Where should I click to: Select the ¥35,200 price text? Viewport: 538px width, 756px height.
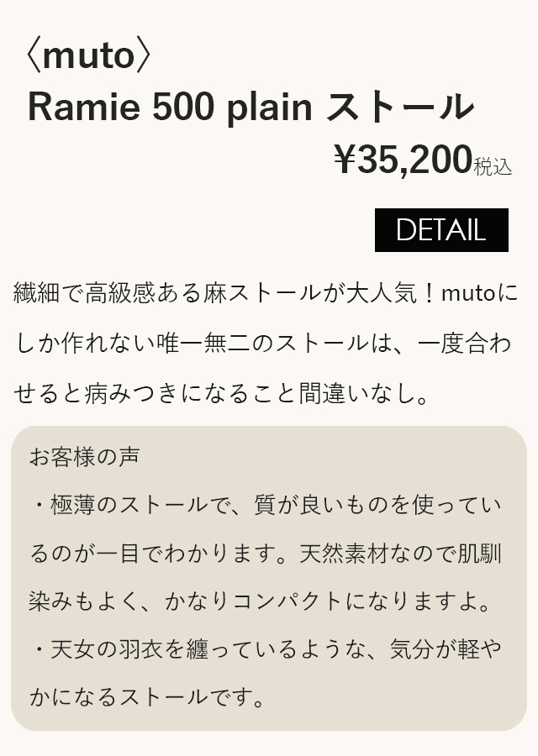point(403,160)
